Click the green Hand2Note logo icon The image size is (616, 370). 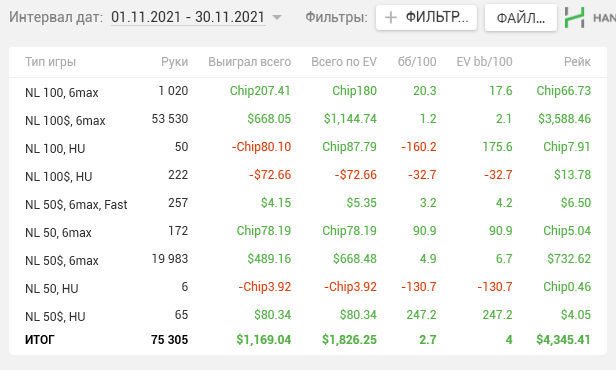coord(574,18)
